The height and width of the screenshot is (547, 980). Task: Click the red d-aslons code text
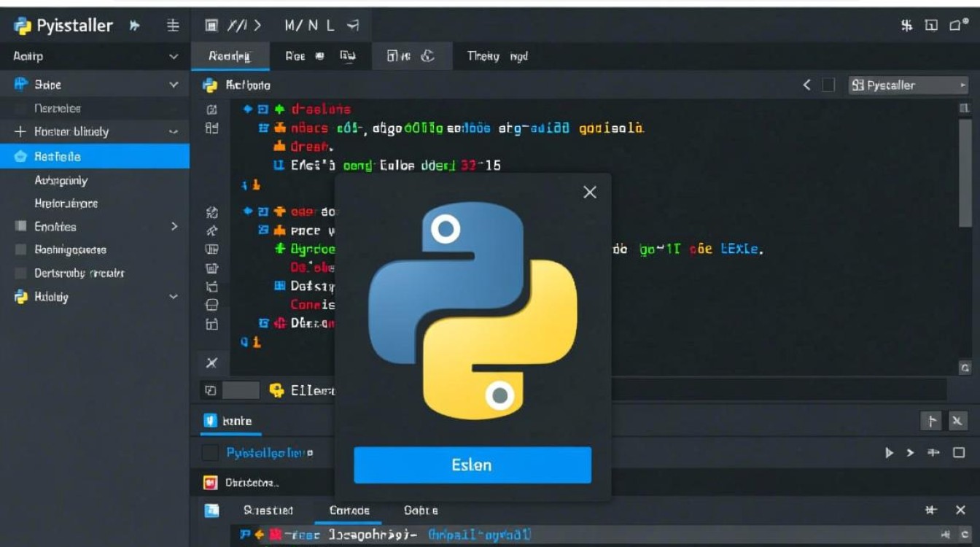point(321,109)
